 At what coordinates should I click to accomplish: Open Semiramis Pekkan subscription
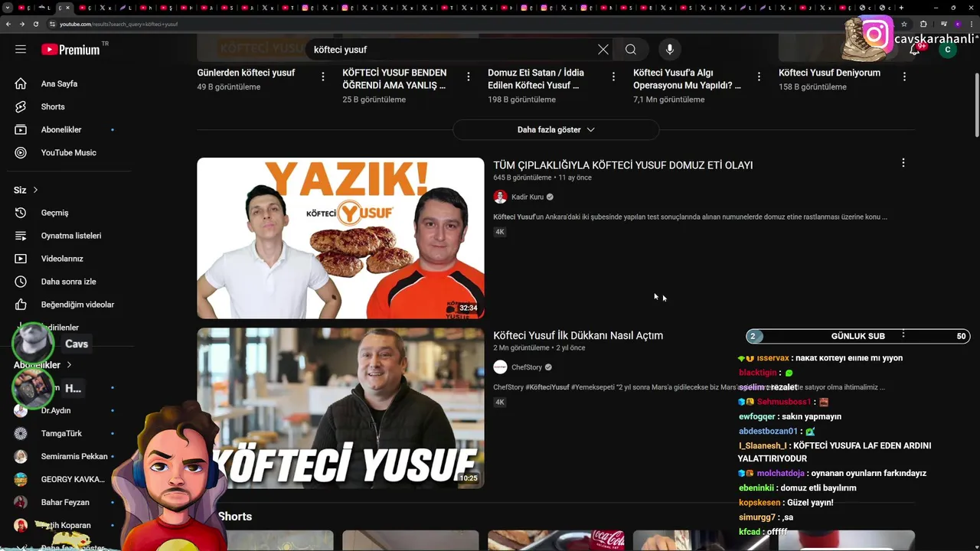pyautogui.click(x=74, y=456)
